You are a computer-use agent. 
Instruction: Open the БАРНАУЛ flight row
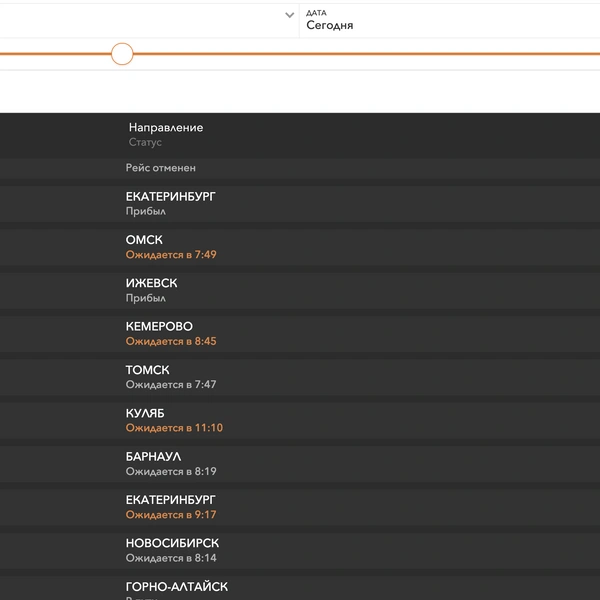[300, 464]
